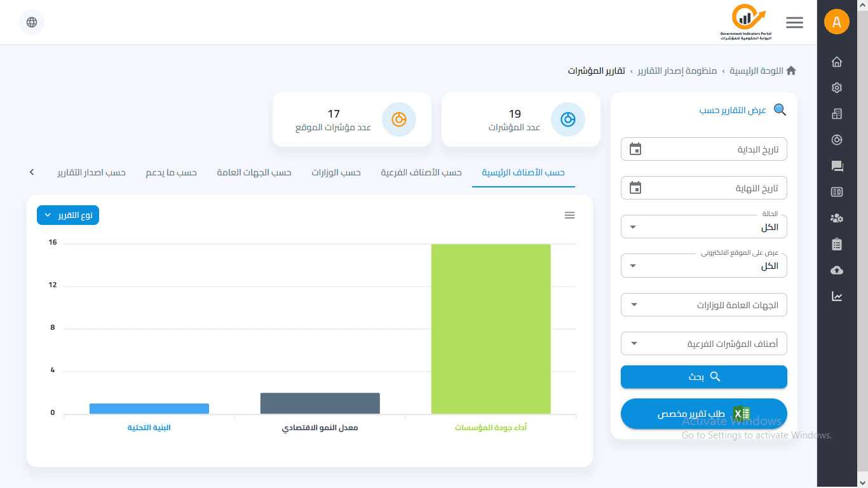Screen dimensions: 868x488
Task: Switch to the حسب الوزارات tab
Action: coord(336,173)
